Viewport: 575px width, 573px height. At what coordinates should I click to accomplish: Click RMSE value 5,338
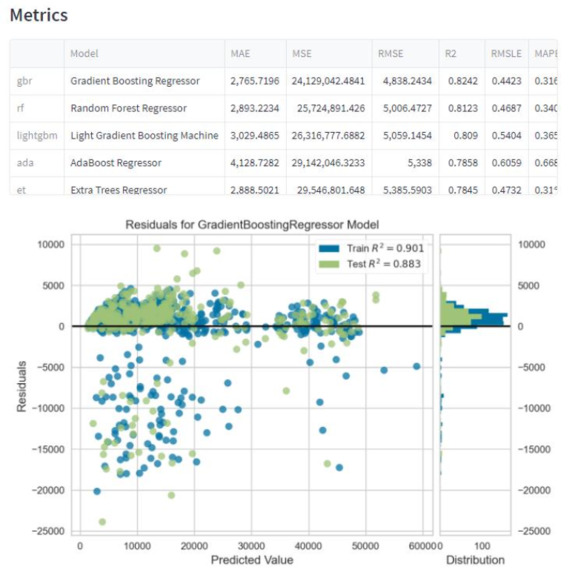[x=405, y=163]
